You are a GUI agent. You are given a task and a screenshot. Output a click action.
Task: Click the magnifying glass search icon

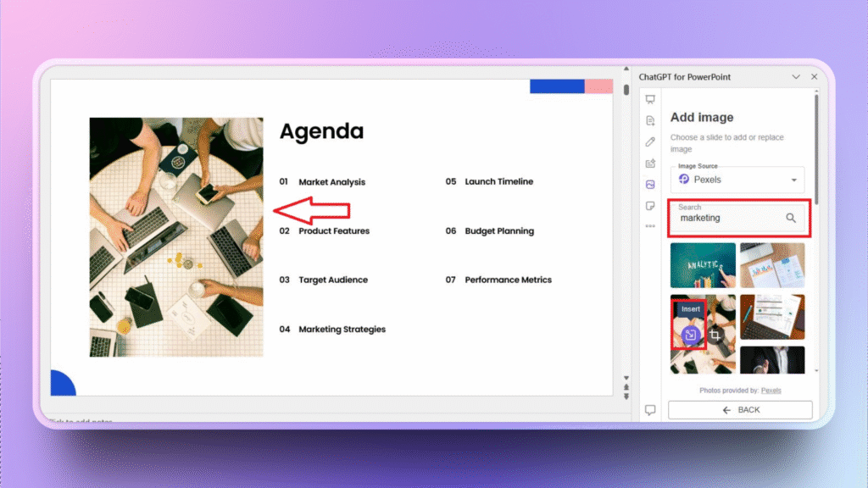[x=791, y=218]
